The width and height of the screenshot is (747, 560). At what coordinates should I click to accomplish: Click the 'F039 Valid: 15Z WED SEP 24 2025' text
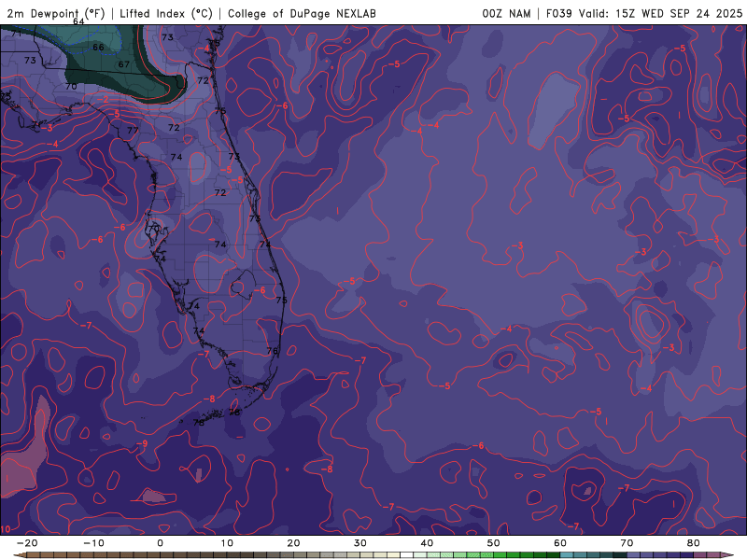pos(644,13)
